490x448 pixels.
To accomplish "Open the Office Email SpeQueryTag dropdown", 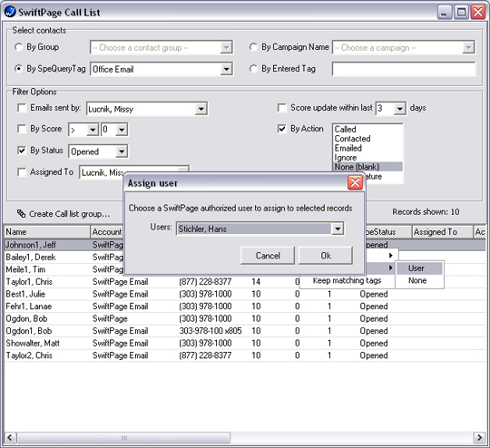I will 226,69.
